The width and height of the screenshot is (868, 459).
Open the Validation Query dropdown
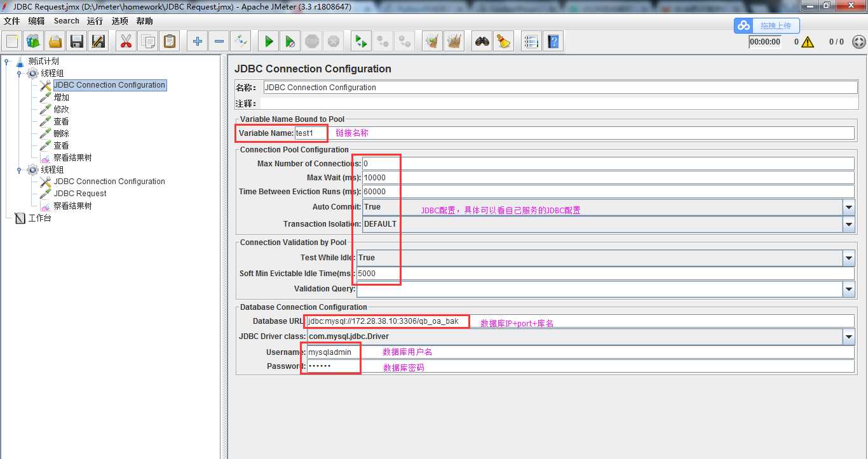pyautogui.click(x=849, y=289)
